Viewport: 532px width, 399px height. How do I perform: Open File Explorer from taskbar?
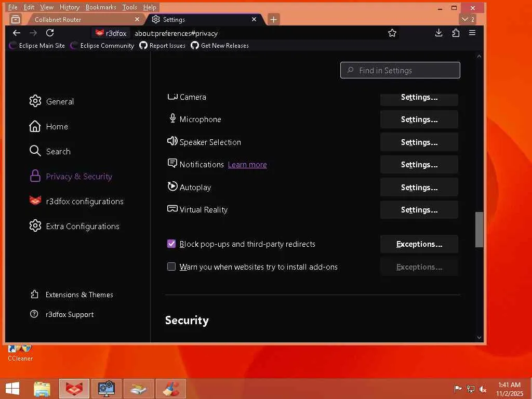[42, 389]
